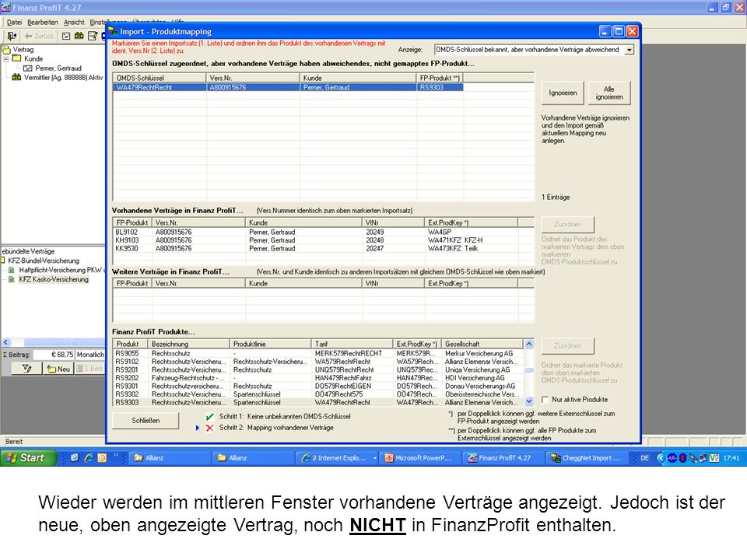Viewport: 747px width, 560px height.
Task: Click the Zuordnen button beside Vorhandene Verträge
Action: point(567,224)
